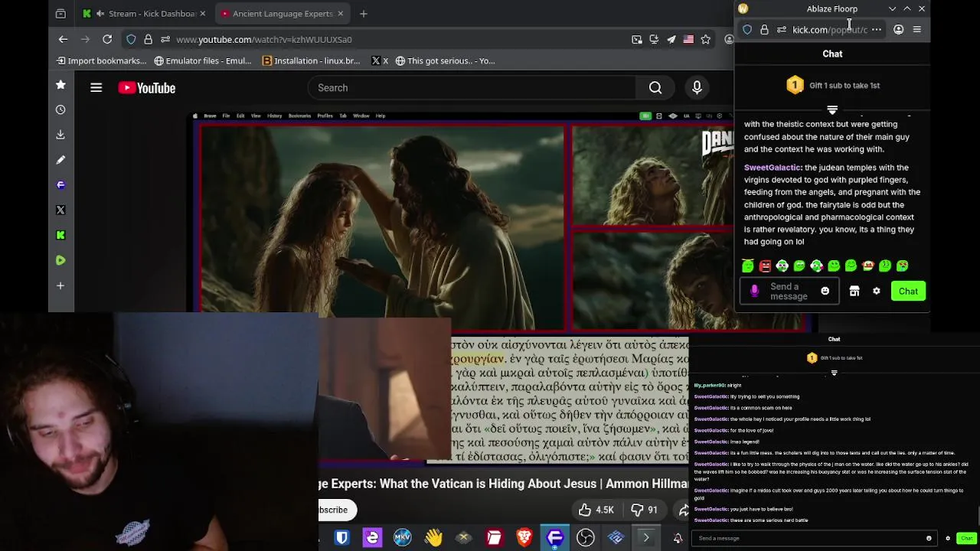Viewport: 980px width, 551px height.
Task: Open Installation - linux.br bookmark
Action: click(311, 60)
